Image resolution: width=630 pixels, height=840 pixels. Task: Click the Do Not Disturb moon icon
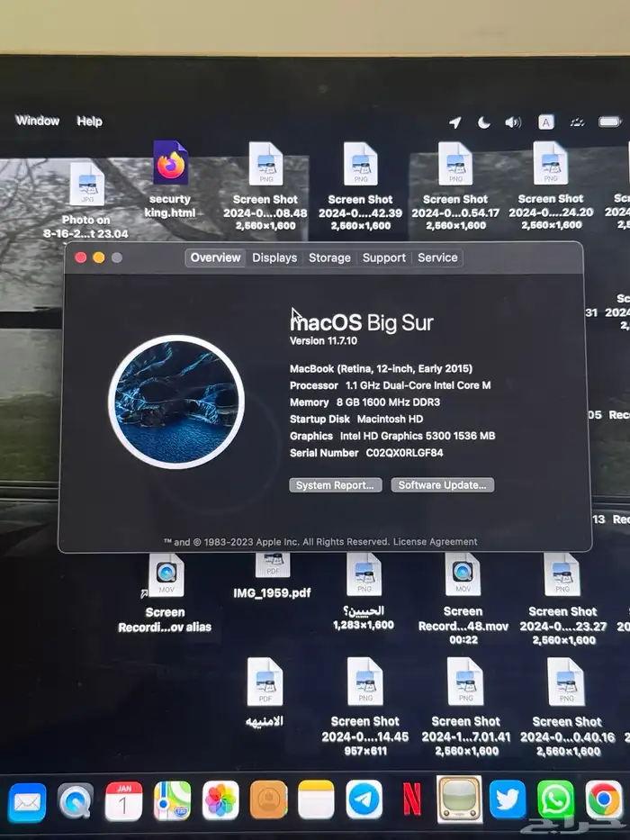click(x=484, y=122)
